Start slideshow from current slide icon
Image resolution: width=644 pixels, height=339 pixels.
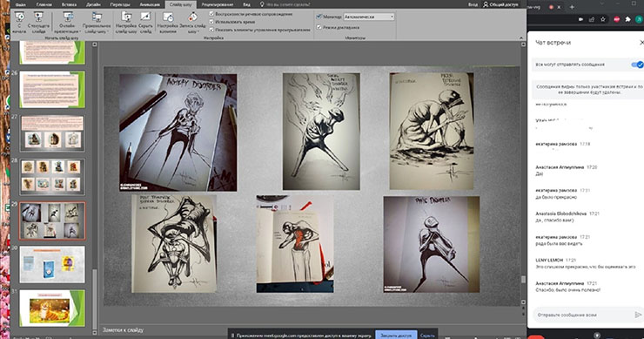[38, 17]
